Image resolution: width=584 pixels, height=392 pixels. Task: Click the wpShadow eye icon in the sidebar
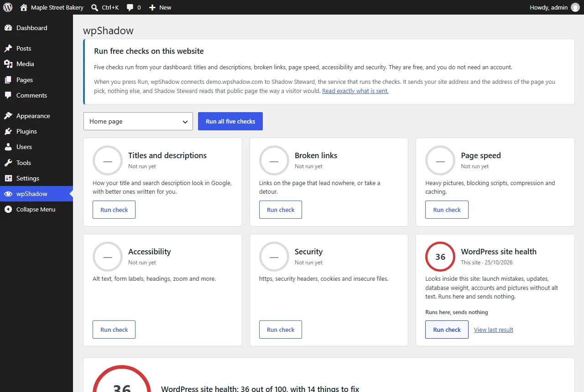(x=8, y=194)
